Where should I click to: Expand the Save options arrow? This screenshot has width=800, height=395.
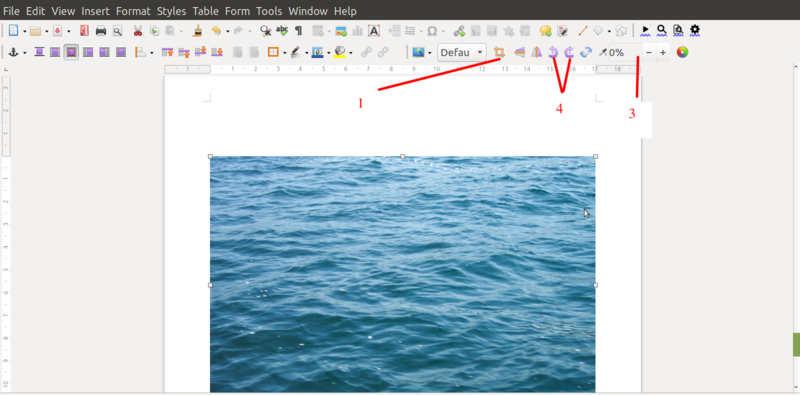[x=68, y=31]
